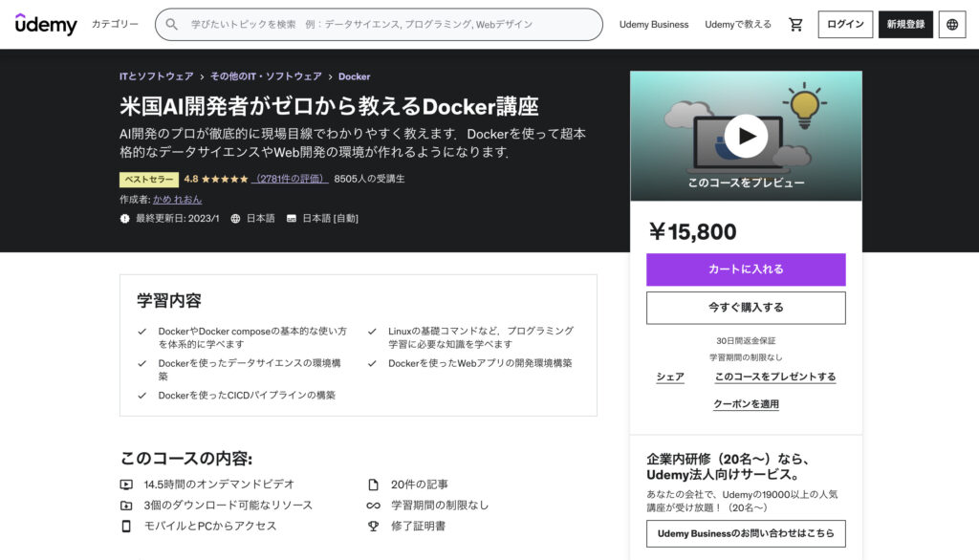Click the infinity unlimited access icon
979x560 pixels.
pos(374,506)
